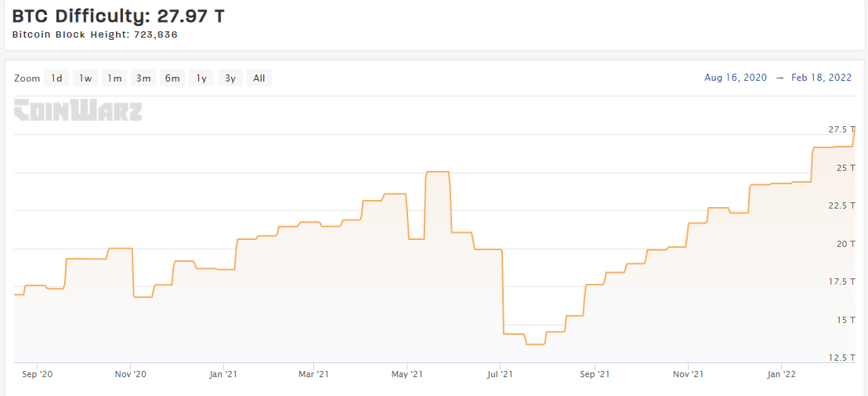The height and width of the screenshot is (396, 868).
Task: Show All difficulty history
Action: 259,78
